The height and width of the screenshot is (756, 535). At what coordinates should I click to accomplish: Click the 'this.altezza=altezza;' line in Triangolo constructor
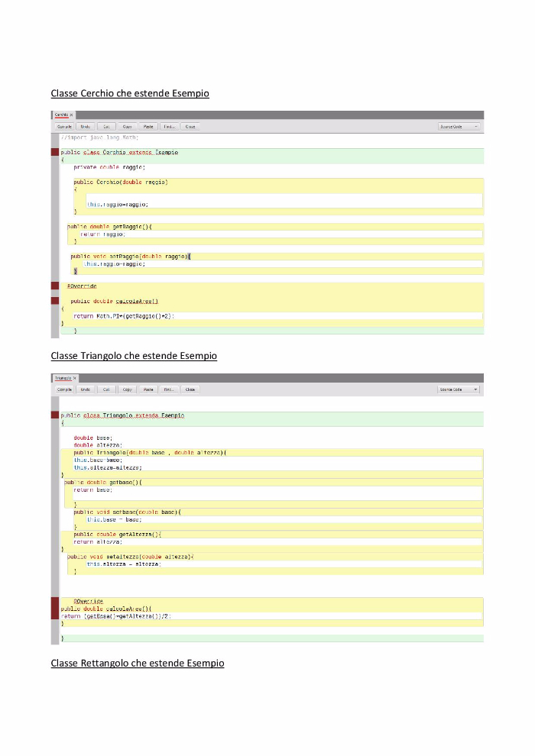coord(108,467)
